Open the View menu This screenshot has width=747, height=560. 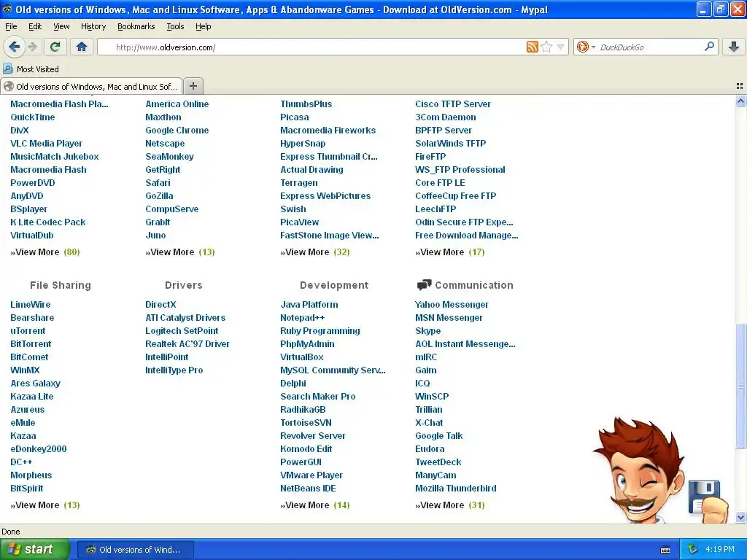(61, 26)
